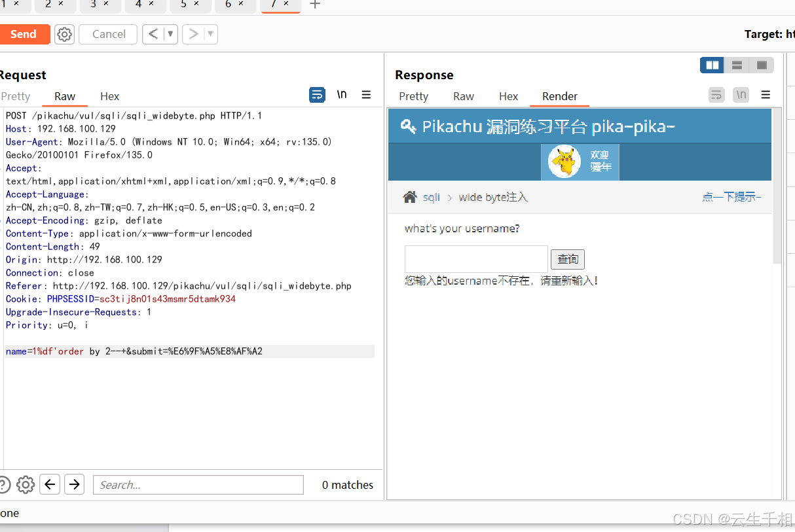The image size is (795, 532).
Task: Toggle word wrap in Request panel
Action: (317, 95)
